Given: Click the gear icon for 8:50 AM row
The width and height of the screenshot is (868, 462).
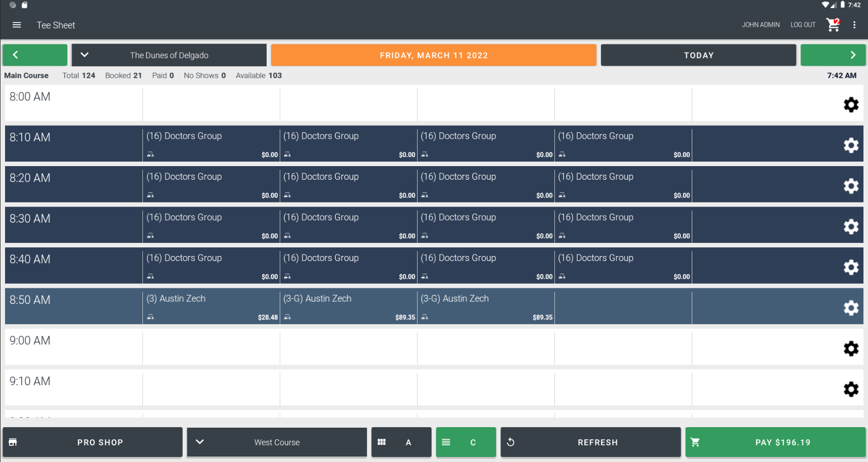Looking at the screenshot, I should tap(851, 307).
